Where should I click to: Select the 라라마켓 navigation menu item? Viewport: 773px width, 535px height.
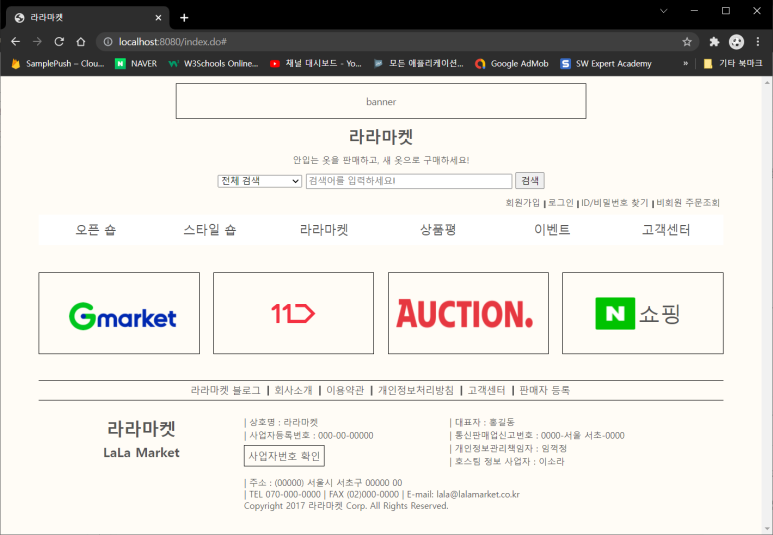pyautogui.click(x=324, y=230)
